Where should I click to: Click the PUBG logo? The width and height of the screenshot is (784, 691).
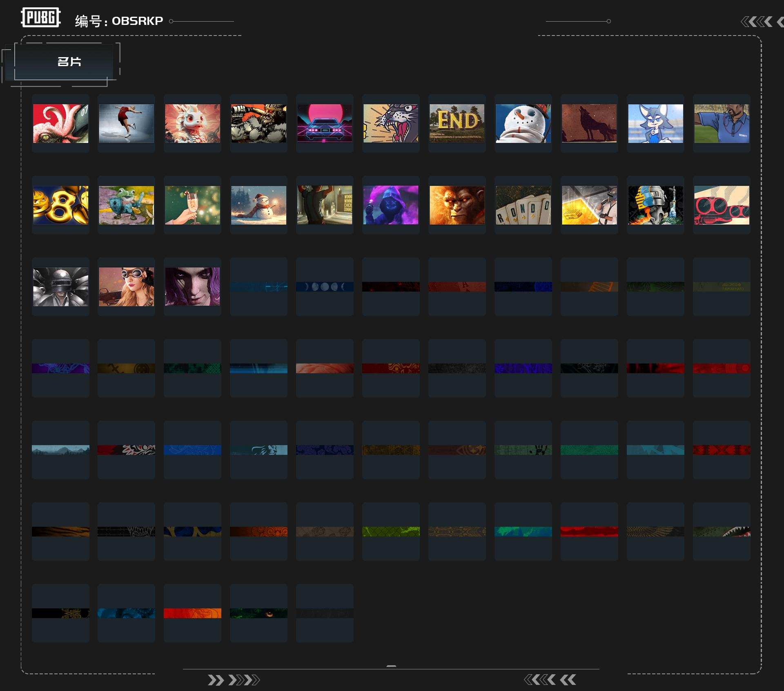(x=41, y=18)
